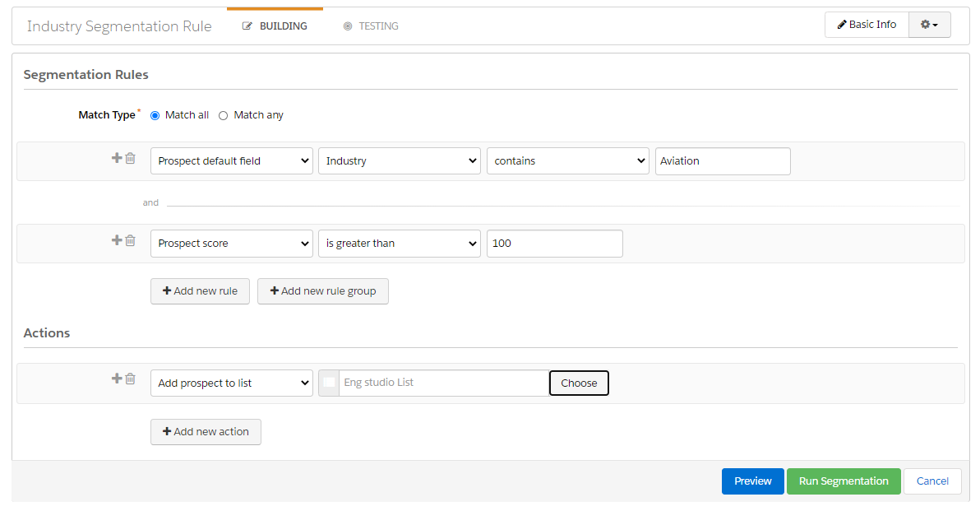
Task: Run Segmentation with the green button
Action: tap(844, 481)
